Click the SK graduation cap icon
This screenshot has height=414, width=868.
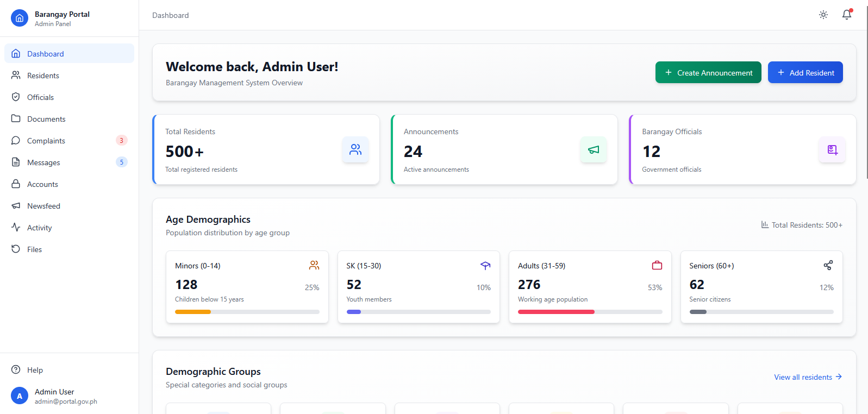[x=485, y=265]
